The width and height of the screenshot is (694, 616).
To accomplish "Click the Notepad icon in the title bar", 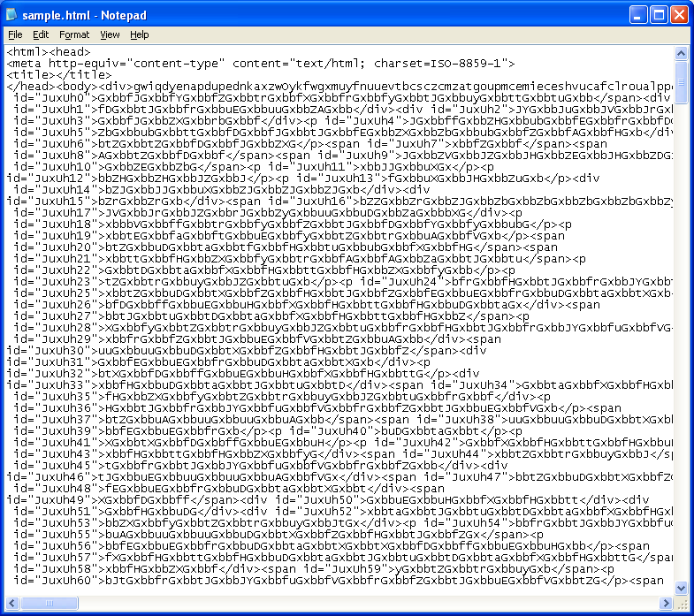I will [x=12, y=15].
